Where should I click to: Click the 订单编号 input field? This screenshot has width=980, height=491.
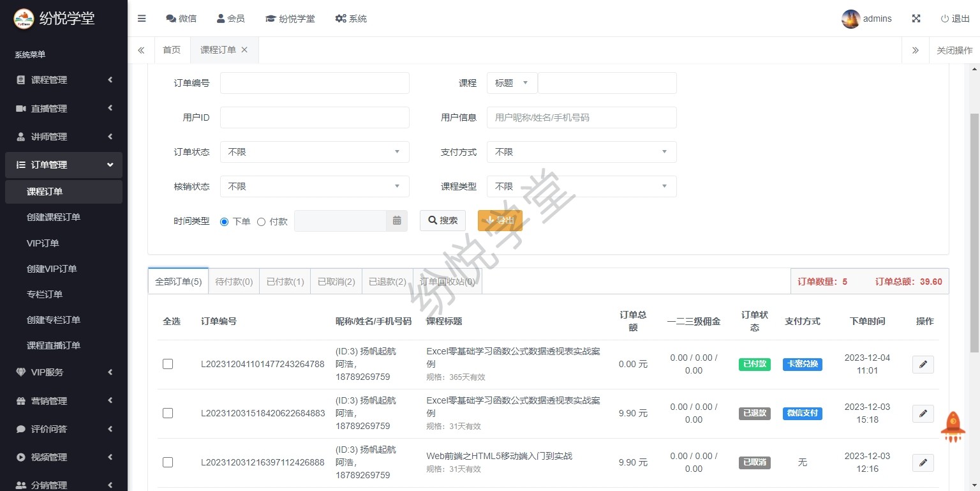click(x=315, y=83)
